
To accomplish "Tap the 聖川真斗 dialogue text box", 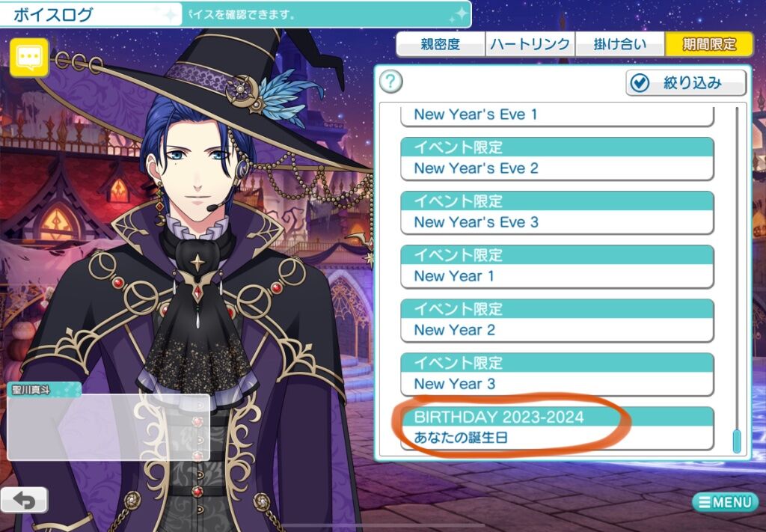I will point(108,427).
